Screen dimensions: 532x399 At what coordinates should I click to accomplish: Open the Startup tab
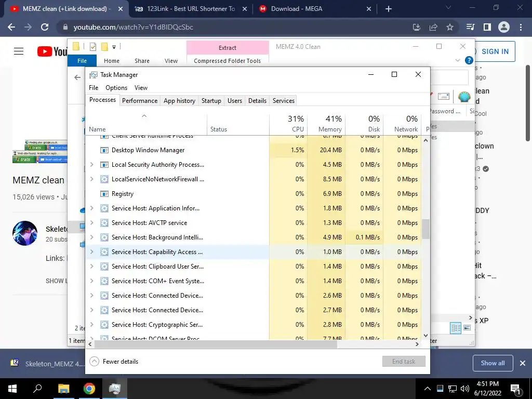[x=211, y=101]
